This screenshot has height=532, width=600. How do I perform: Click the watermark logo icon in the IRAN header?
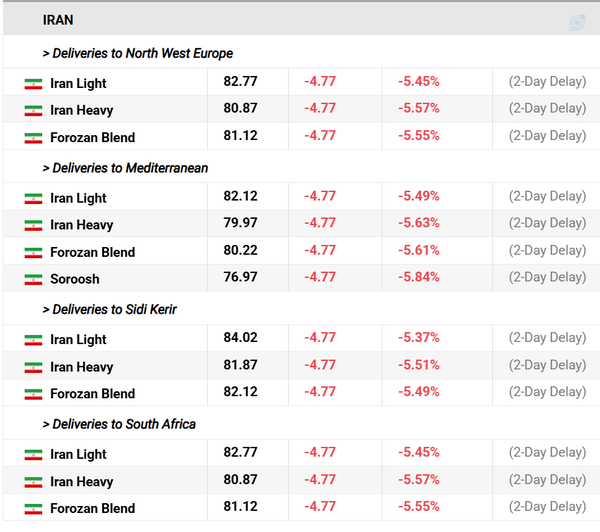[577, 23]
